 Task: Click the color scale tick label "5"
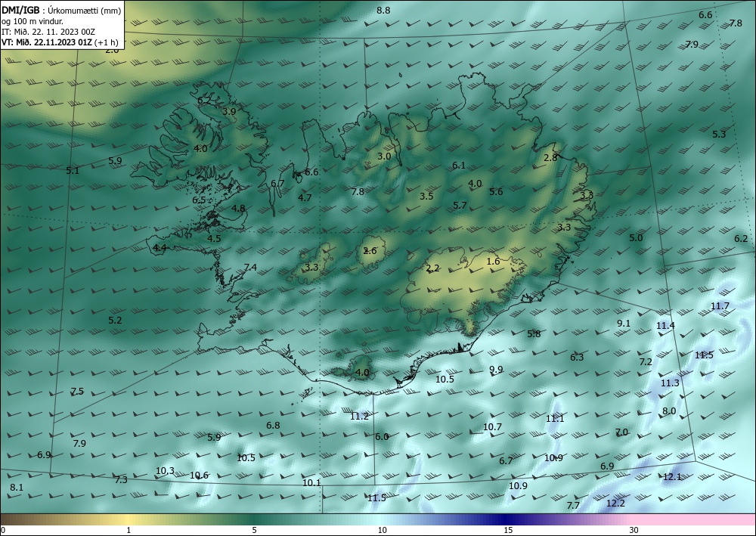254,530
